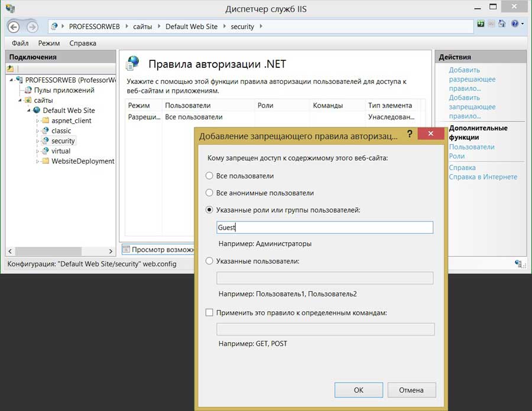The height and width of the screenshot is (411, 532).
Task: Click the green refresh page icon
Action: pos(481,24)
